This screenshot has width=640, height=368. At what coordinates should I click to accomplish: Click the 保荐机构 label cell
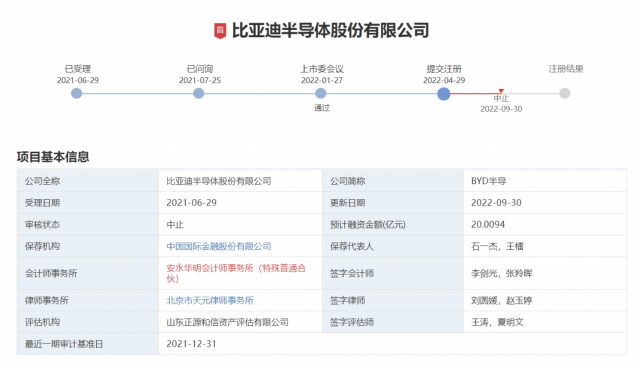click(x=88, y=246)
